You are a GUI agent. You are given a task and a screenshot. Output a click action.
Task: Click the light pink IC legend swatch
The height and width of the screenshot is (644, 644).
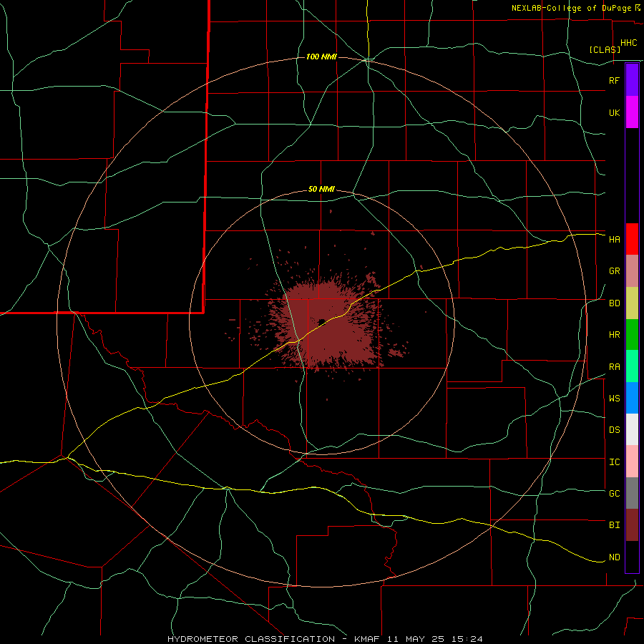tap(632, 462)
